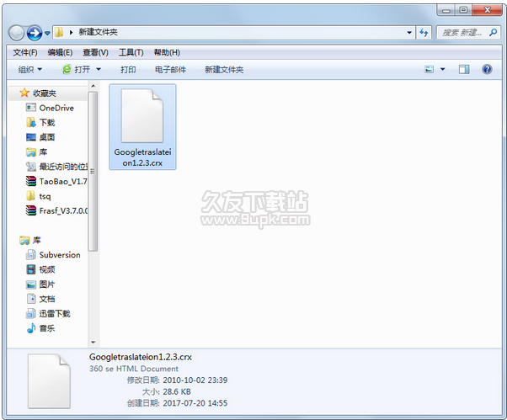Click the TaoBao_V1.7 archive icon
507x420 pixels.
[x=30, y=181]
